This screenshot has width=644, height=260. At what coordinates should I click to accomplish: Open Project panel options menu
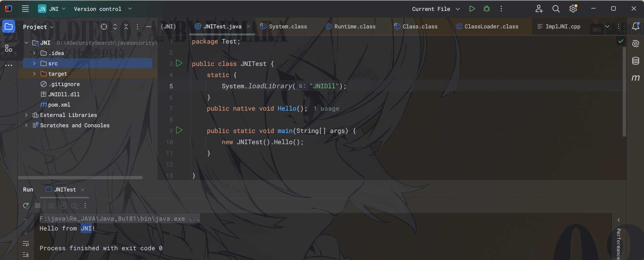[137, 27]
